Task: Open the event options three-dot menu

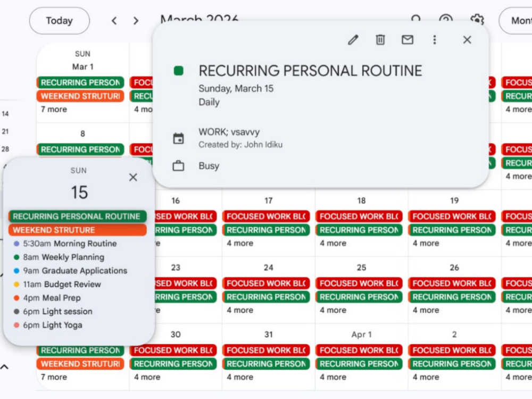Action: tap(434, 40)
